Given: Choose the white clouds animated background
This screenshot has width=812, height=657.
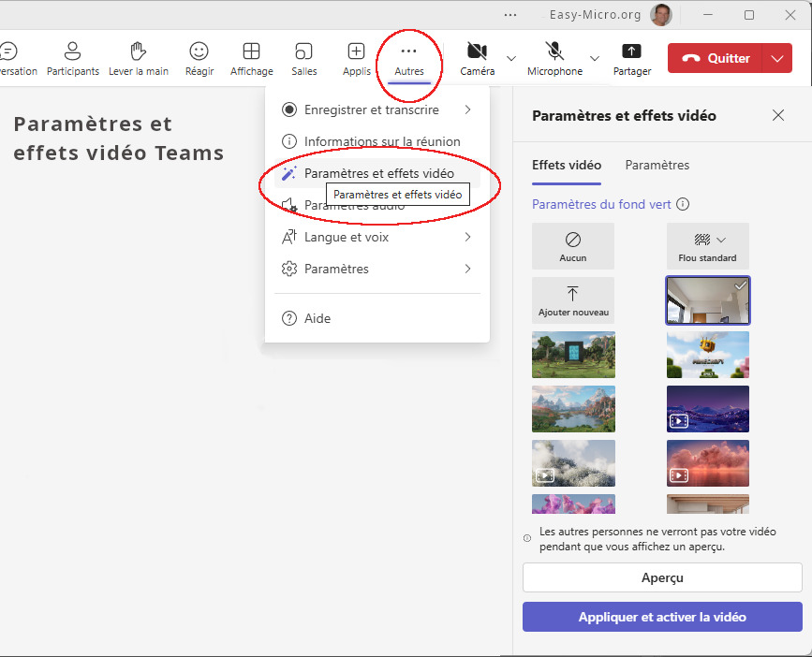Looking at the screenshot, I should click(573, 463).
